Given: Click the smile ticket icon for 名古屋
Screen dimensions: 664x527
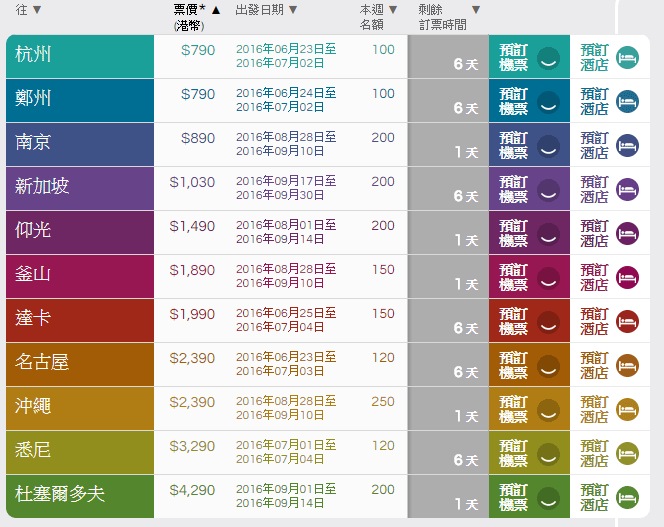Looking at the screenshot, I should [x=547, y=366].
